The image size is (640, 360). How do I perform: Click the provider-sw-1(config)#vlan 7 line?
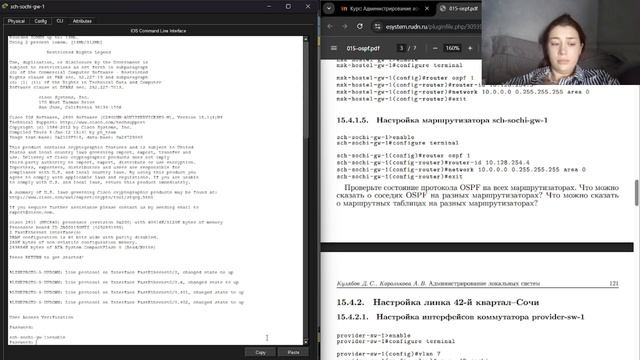point(389,354)
